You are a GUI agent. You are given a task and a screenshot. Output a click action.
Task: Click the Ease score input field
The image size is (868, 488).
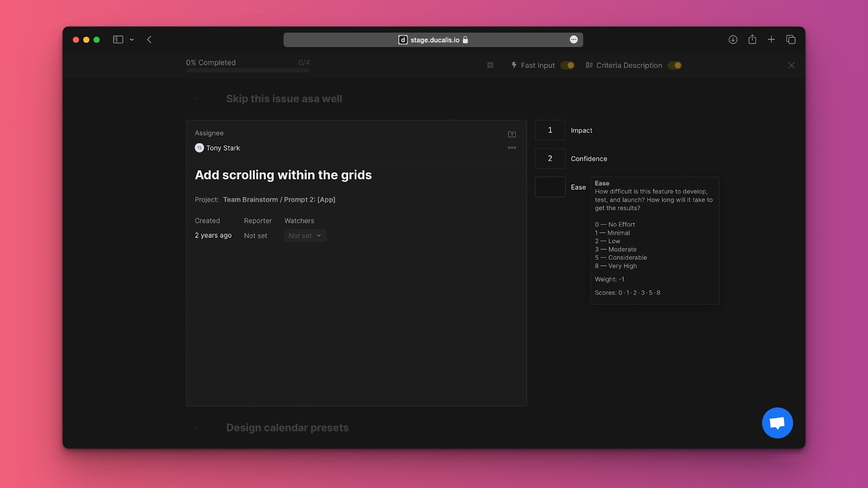(550, 187)
